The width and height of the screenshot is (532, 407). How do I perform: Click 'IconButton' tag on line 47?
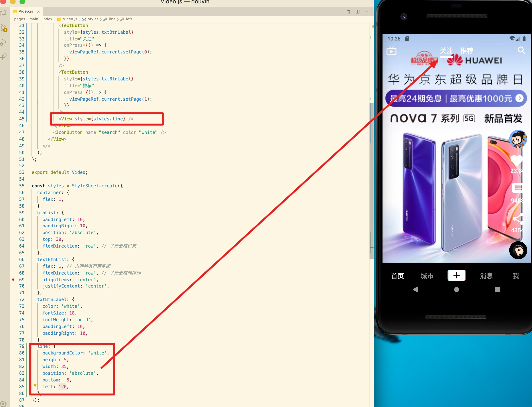point(69,132)
